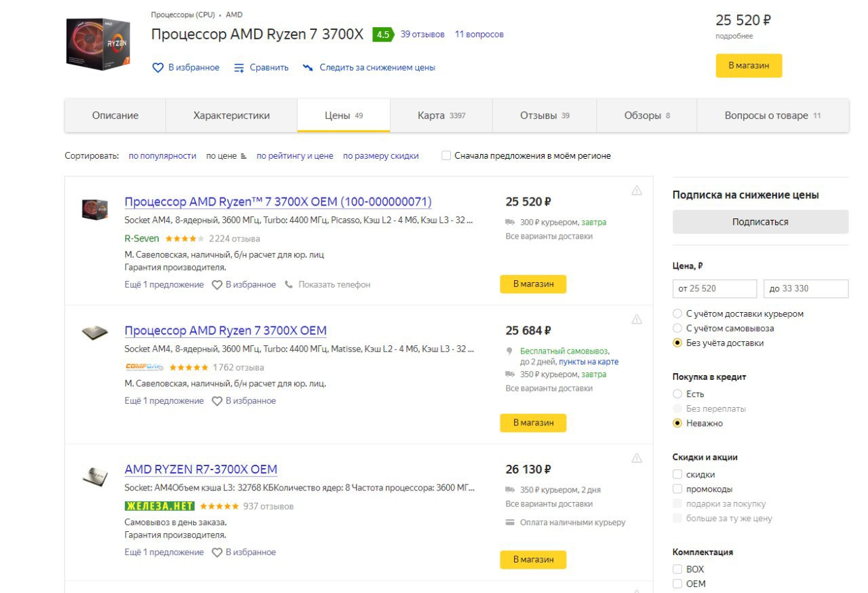The width and height of the screenshot is (868, 593).
Task: Open the 'Вопросы о товаре' tab
Action: (773, 115)
